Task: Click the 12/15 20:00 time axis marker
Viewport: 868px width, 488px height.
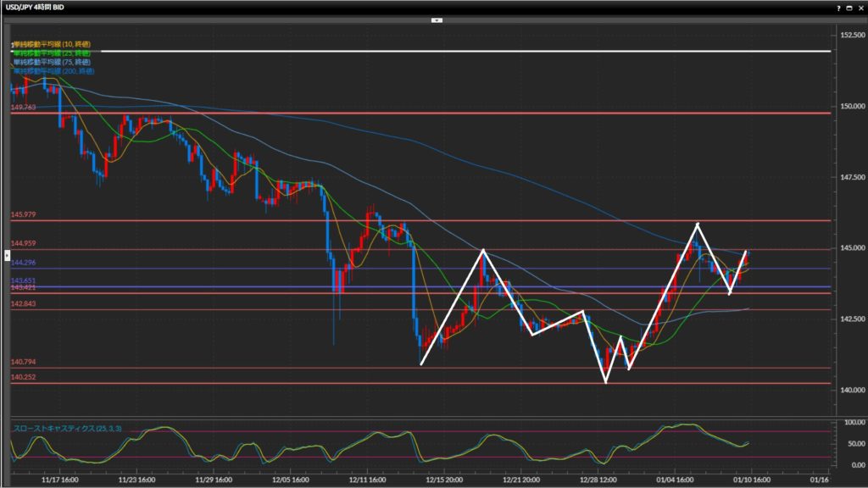Action: (442, 479)
